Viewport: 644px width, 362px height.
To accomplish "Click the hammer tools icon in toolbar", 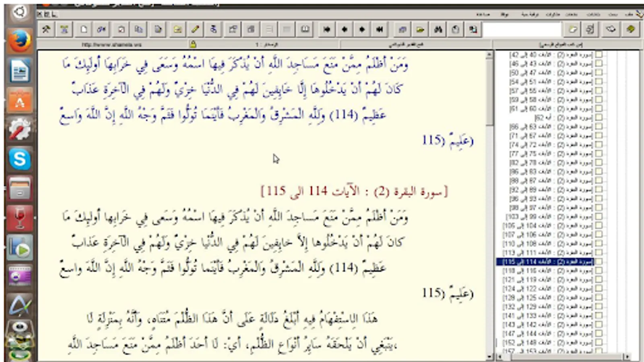I will tap(46, 29).
